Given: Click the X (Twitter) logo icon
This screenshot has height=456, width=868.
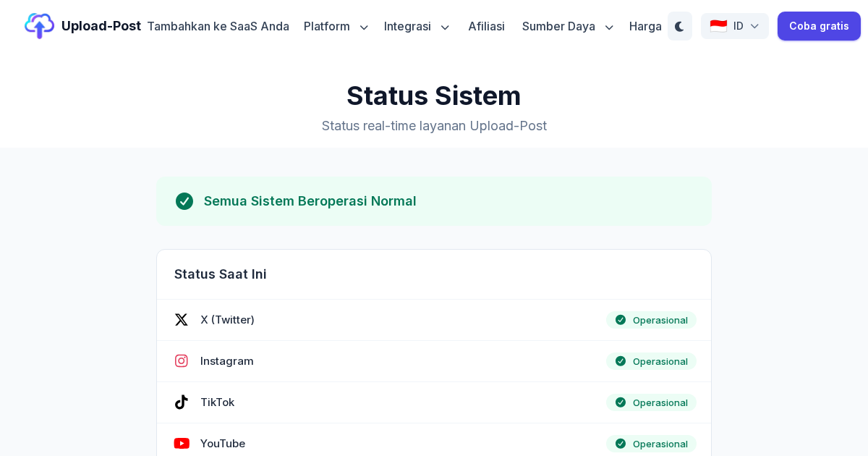Looking at the screenshot, I should point(182,320).
